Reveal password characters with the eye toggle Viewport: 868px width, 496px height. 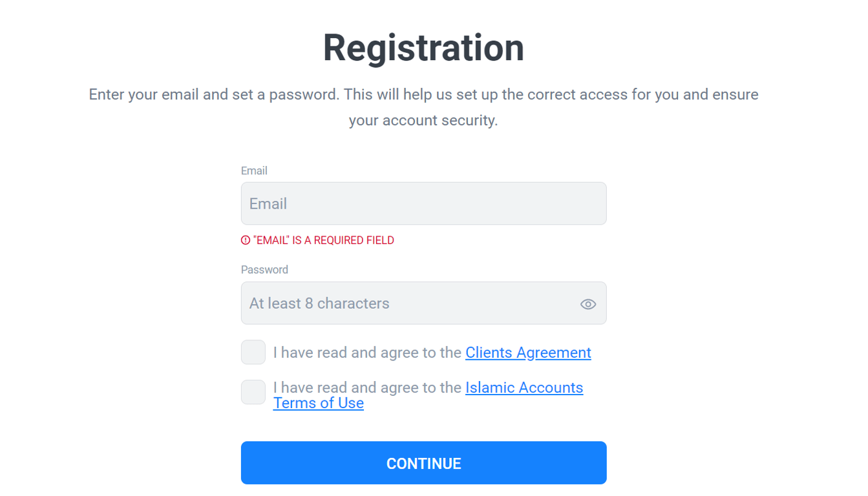tap(587, 303)
